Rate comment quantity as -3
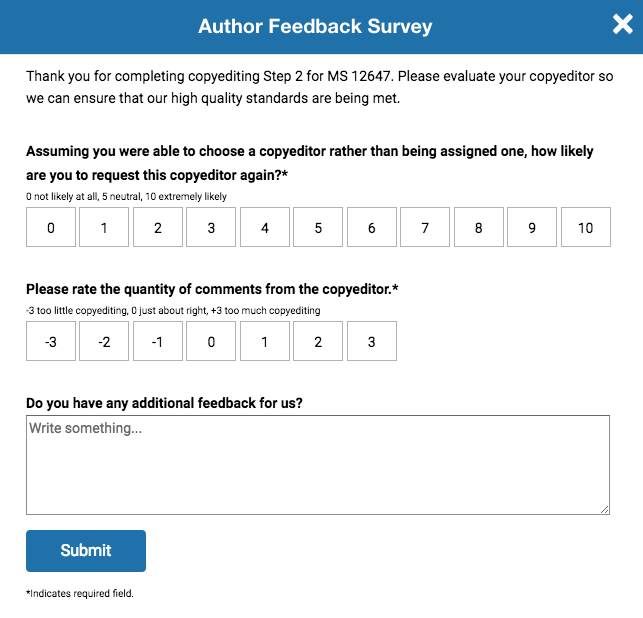This screenshot has width=643, height=618. coord(51,341)
